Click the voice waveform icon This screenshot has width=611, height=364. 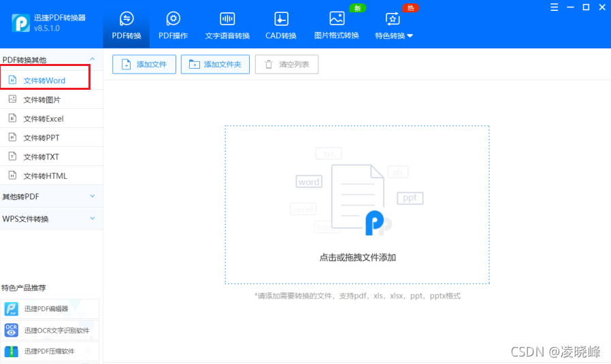point(227,18)
